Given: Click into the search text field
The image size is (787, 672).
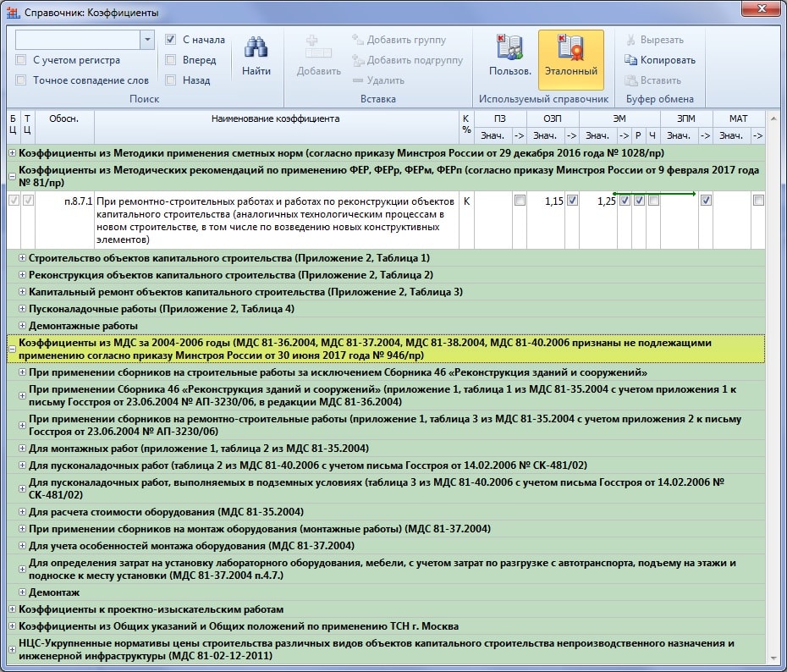Looking at the screenshot, I should (78, 40).
